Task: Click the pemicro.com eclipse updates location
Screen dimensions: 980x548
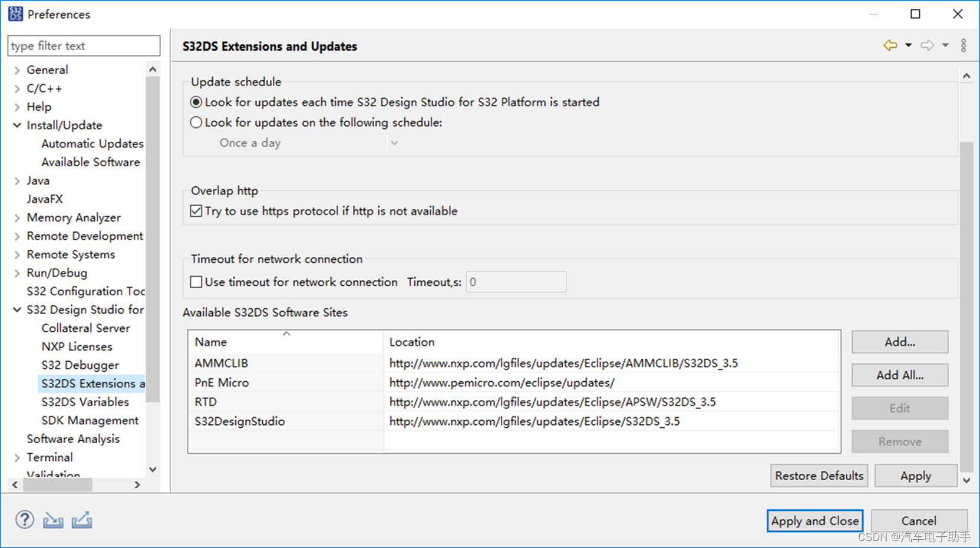Action: pyautogui.click(x=501, y=382)
